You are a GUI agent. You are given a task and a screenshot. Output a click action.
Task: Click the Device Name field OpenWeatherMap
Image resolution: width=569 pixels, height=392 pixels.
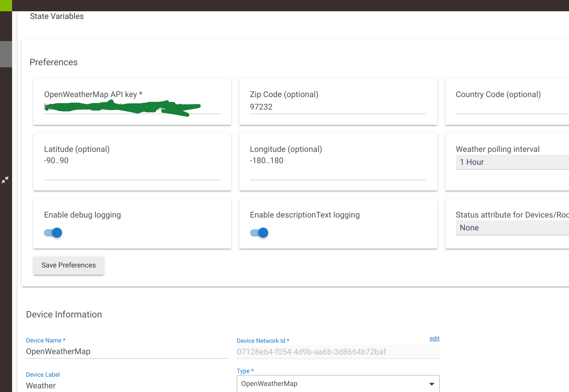point(127,352)
